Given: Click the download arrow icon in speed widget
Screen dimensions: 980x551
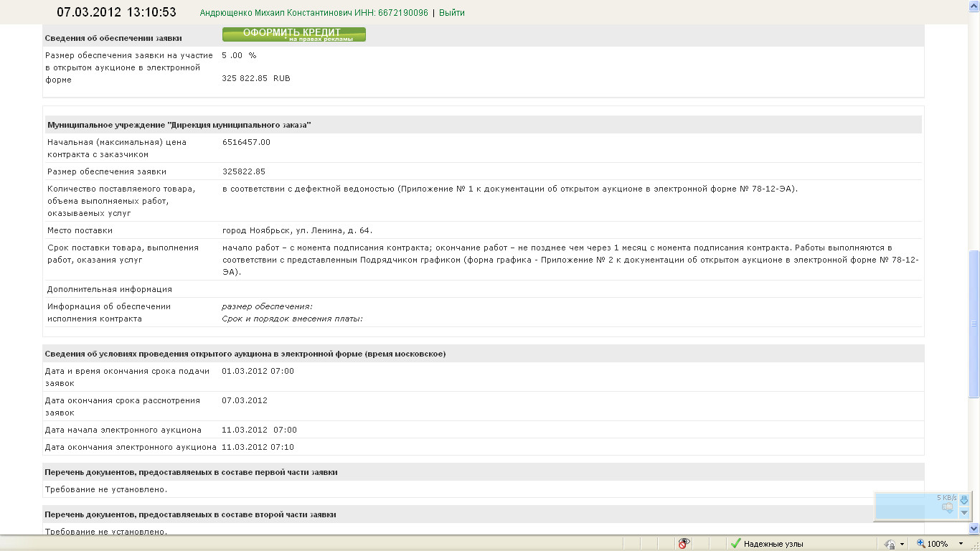Looking at the screenshot, I should (964, 499).
